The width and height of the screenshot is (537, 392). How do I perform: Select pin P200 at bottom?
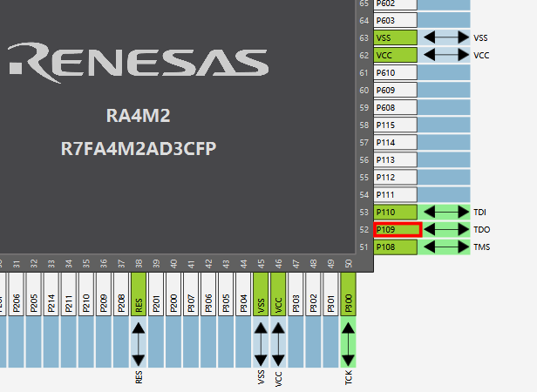173,294
